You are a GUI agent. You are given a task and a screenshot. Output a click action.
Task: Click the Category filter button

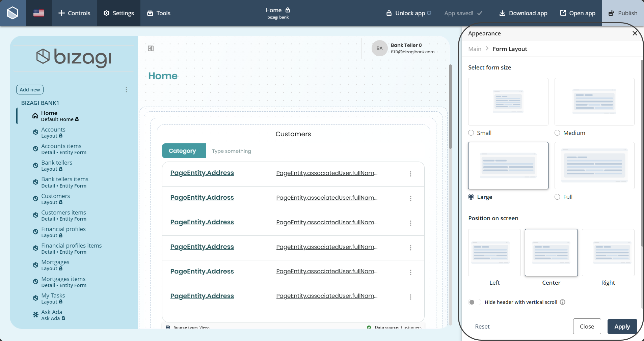pos(184,151)
